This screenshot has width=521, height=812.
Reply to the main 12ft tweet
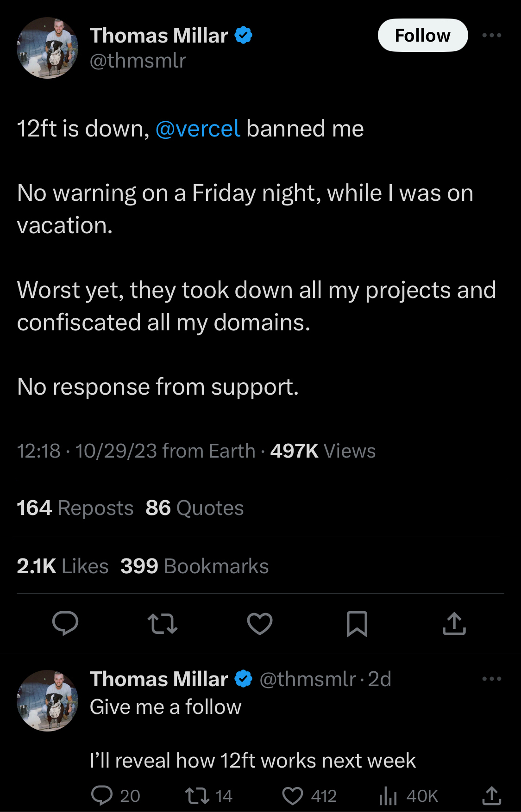pyautogui.click(x=65, y=623)
